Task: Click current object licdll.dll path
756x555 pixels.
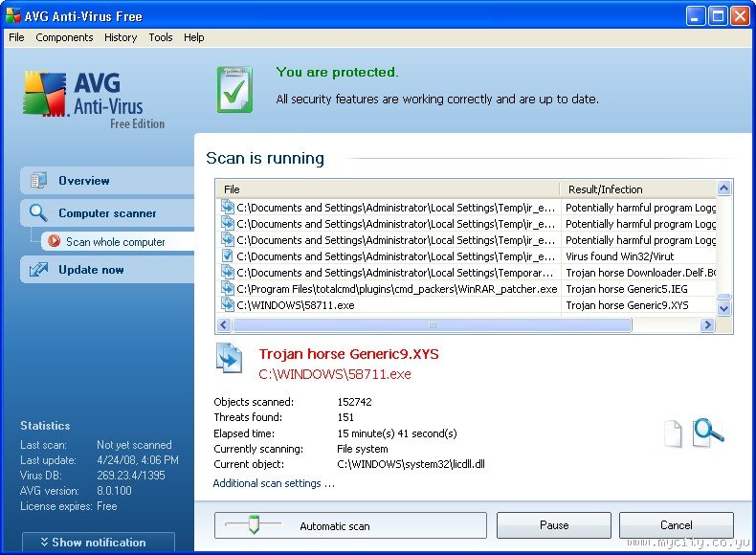Action: click(x=411, y=464)
